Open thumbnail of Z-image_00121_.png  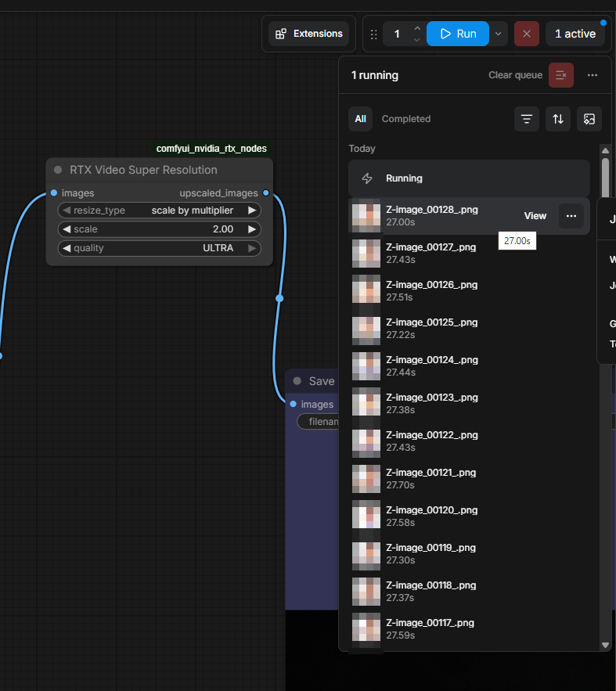366,478
